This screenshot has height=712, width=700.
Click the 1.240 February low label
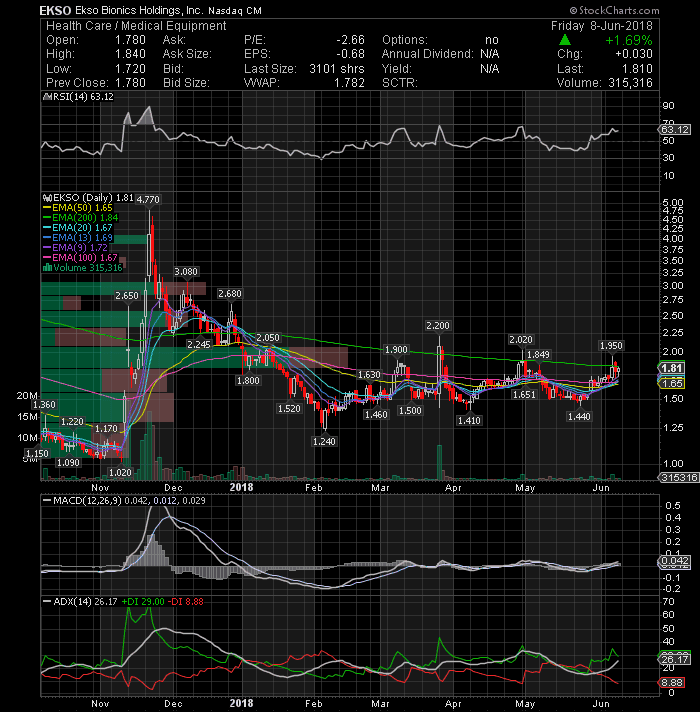(x=324, y=441)
